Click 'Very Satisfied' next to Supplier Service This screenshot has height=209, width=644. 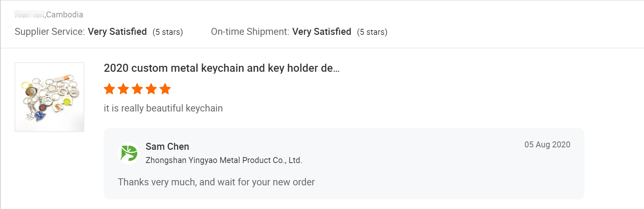[x=117, y=32]
